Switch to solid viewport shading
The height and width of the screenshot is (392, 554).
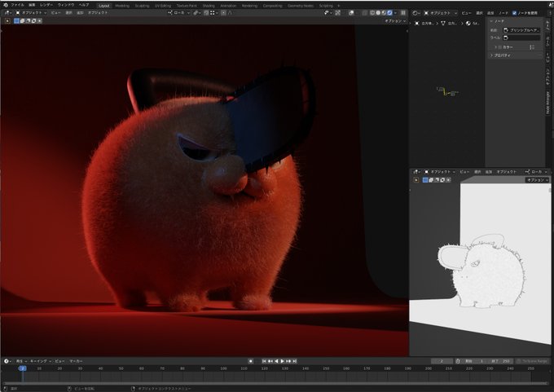tap(378, 13)
